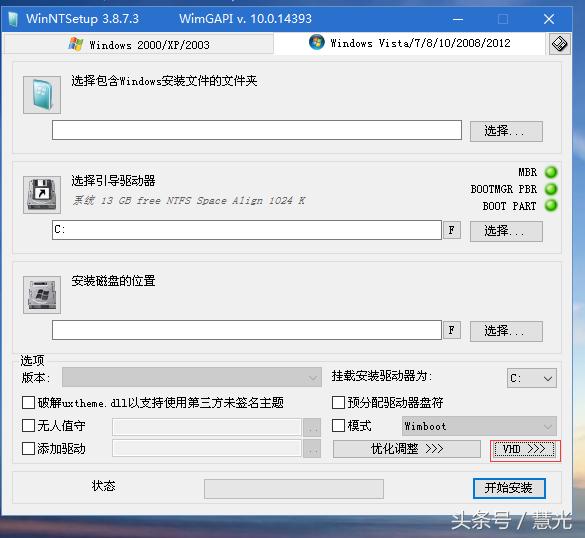585x538 pixels.
Task: Click the unattended file browse button
Action: click(312, 428)
